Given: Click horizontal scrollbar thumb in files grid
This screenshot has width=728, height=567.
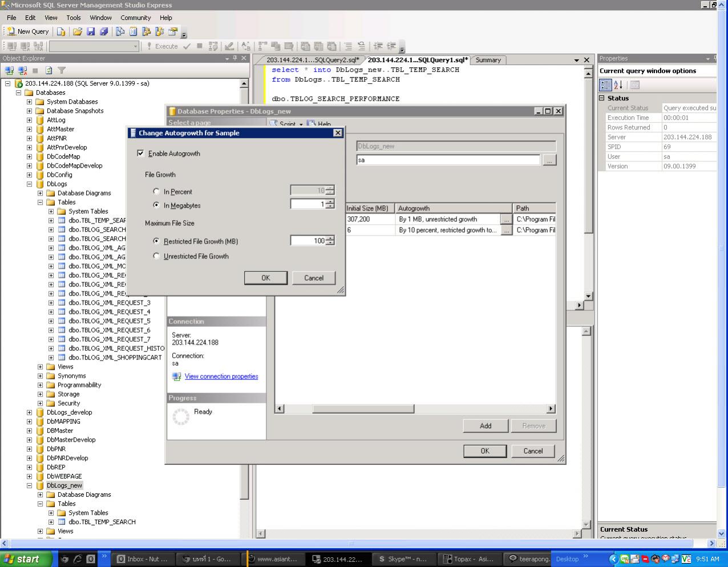Looking at the screenshot, I should [363, 408].
